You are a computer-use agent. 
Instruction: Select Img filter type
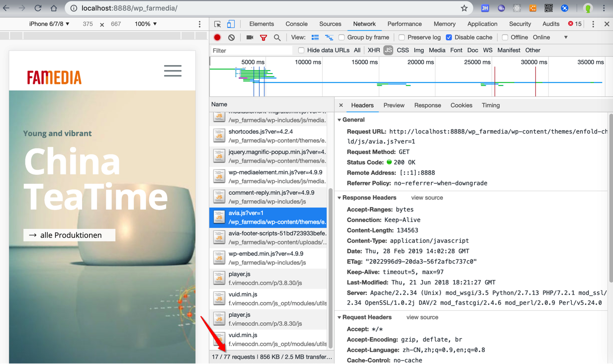click(x=419, y=50)
